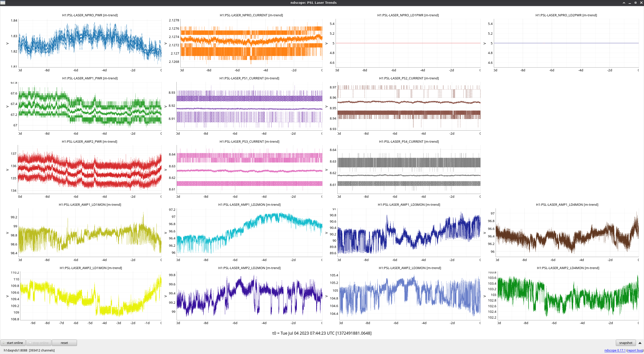
Task: Click the AMP2_LD1MON yellow trend plot
Action: click(x=91, y=296)
